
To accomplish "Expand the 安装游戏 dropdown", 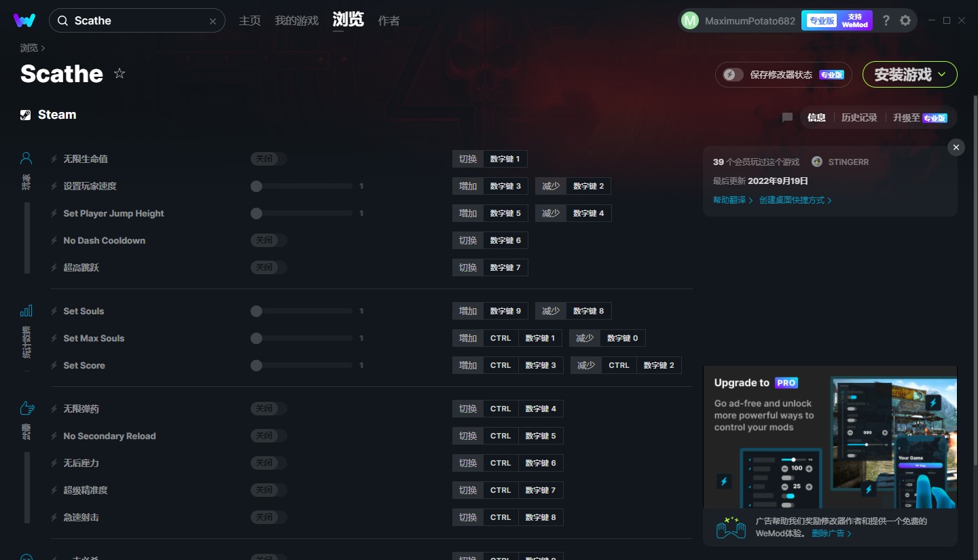I will 910,75.
